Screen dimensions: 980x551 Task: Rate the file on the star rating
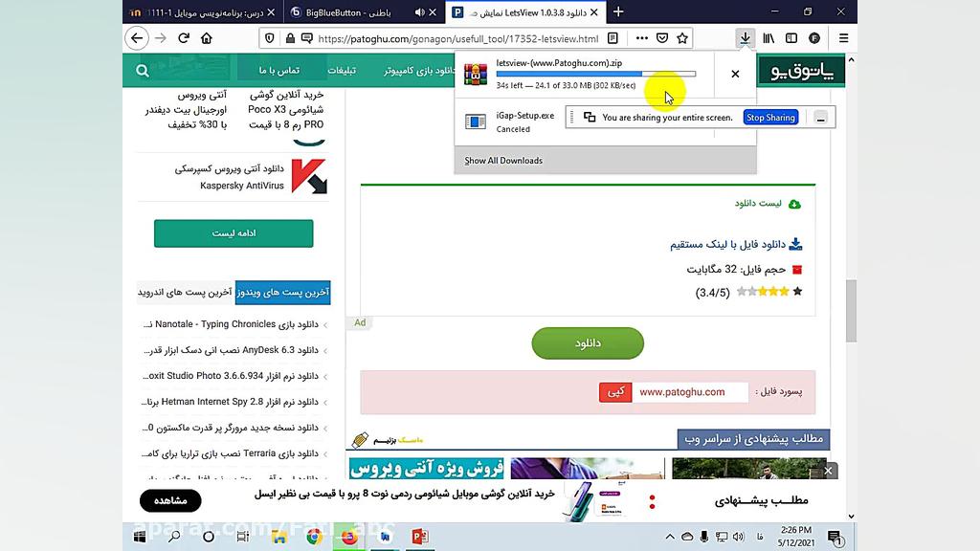pos(766,292)
